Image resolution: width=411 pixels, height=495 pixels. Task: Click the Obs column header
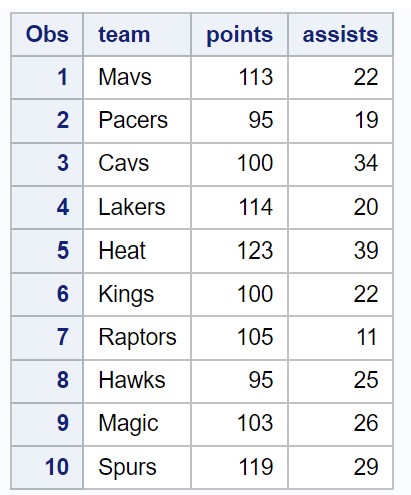point(47,34)
